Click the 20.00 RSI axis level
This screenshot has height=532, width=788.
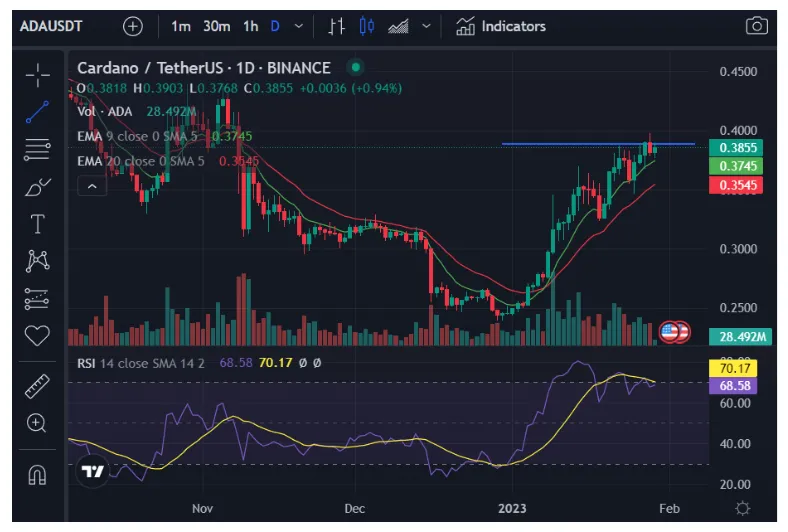(735, 485)
